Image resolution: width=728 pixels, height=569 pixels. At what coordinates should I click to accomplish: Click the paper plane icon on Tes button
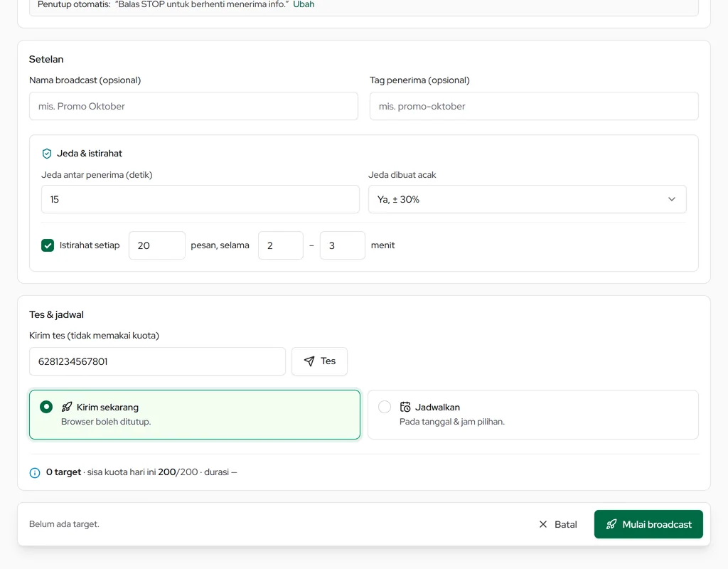[x=309, y=361]
